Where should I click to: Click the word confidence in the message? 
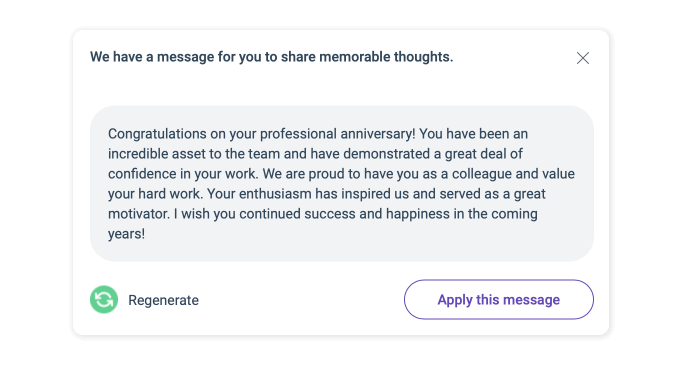click(x=142, y=174)
